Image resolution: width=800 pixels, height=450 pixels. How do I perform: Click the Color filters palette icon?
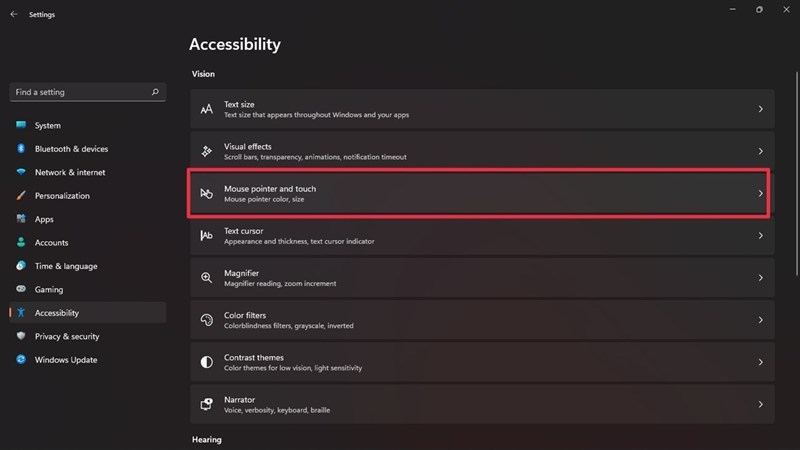coord(206,320)
